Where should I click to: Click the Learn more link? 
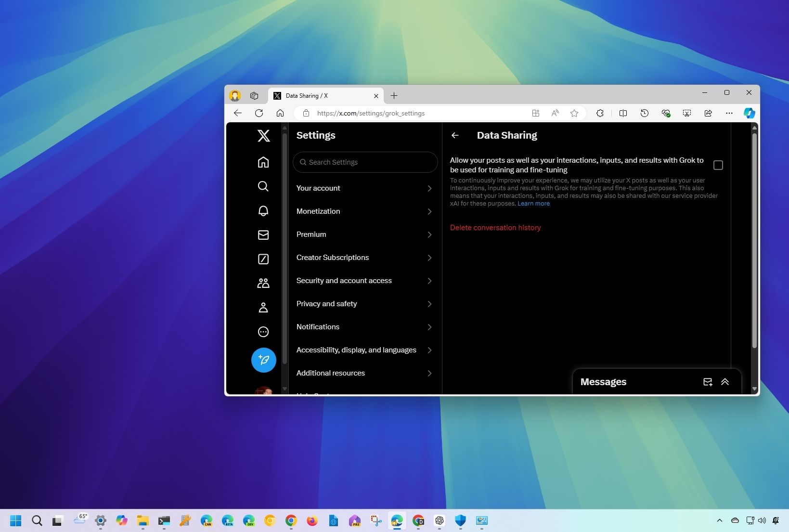533,203
